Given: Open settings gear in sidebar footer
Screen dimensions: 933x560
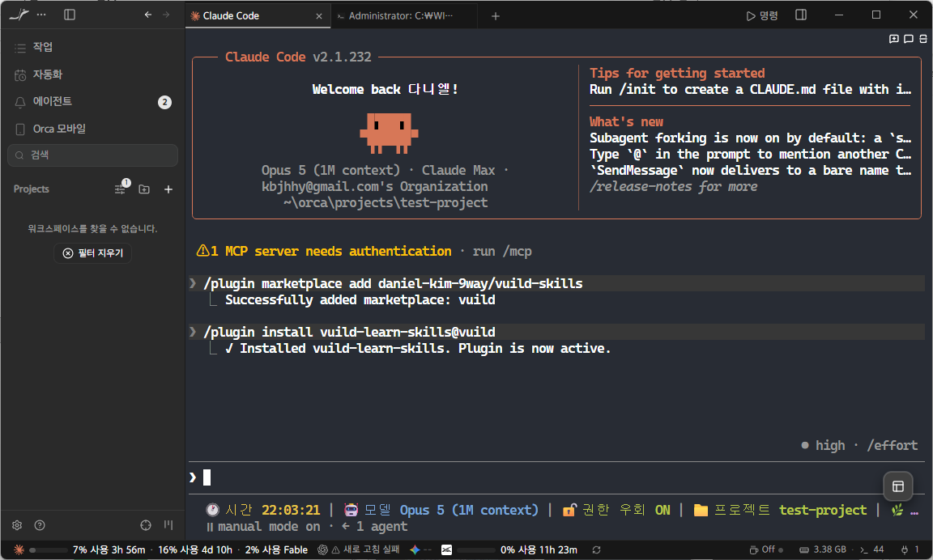Looking at the screenshot, I should [x=17, y=525].
